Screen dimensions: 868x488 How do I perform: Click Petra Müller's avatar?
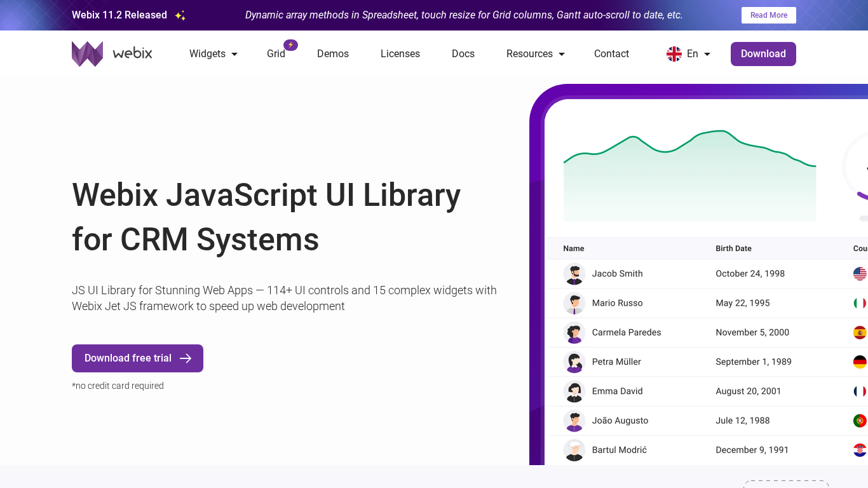click(x=574, y=362)
